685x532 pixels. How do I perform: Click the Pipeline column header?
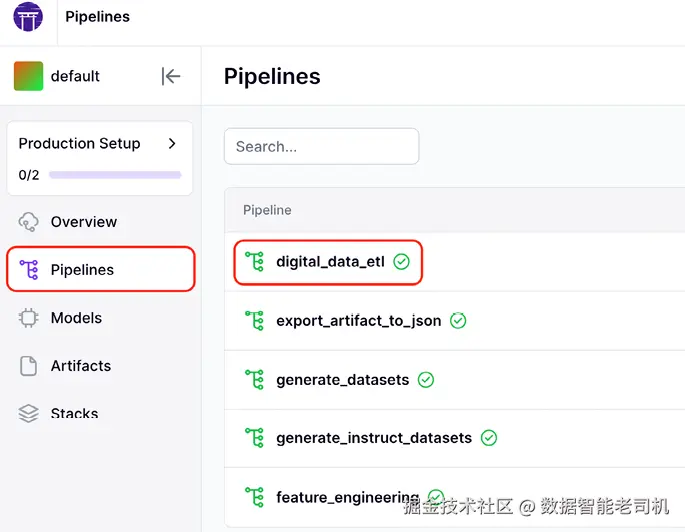click(267, 210)
